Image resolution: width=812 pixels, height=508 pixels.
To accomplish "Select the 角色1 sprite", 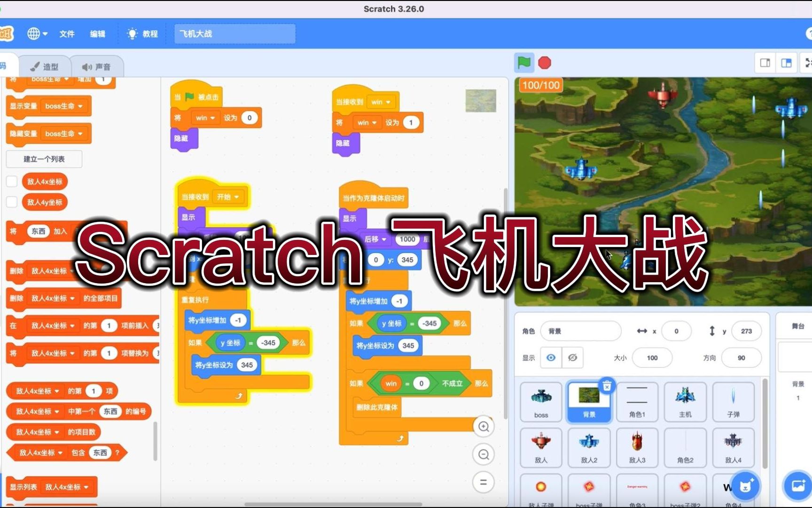I will click(x=637, y=402).
